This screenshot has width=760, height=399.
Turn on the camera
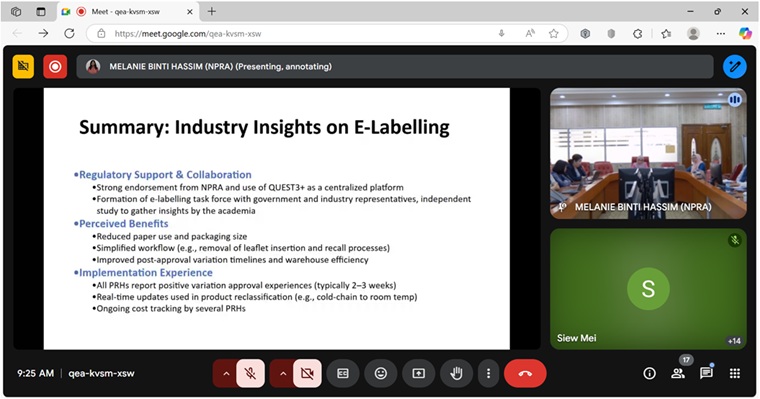tap(307, 373)
